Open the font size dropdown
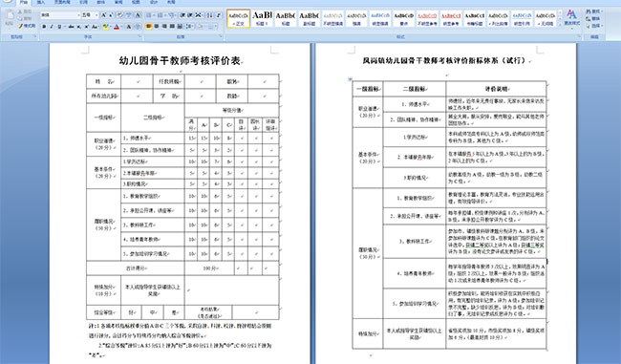This screenshot has height=364, width=621. pos(90,15)
